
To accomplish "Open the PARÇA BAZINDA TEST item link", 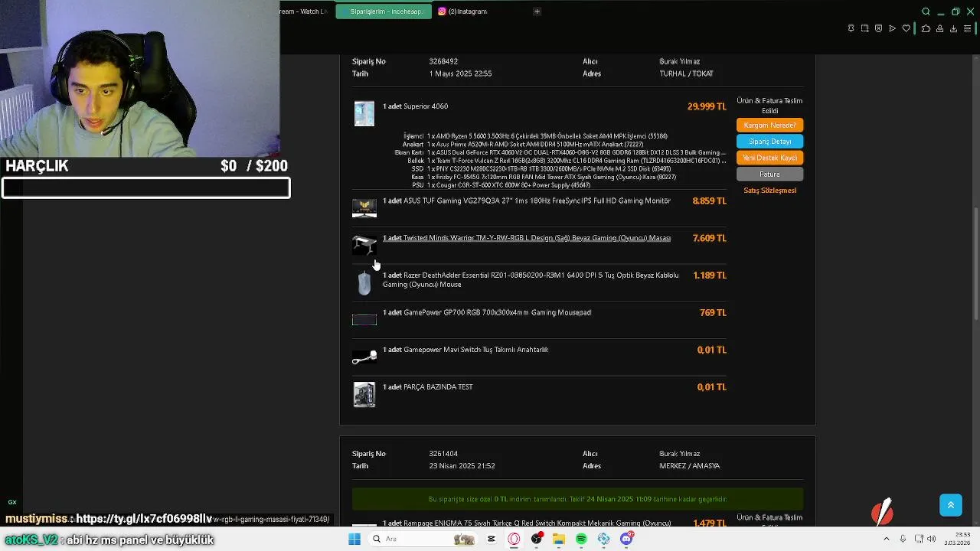I will tap(428, 387).
